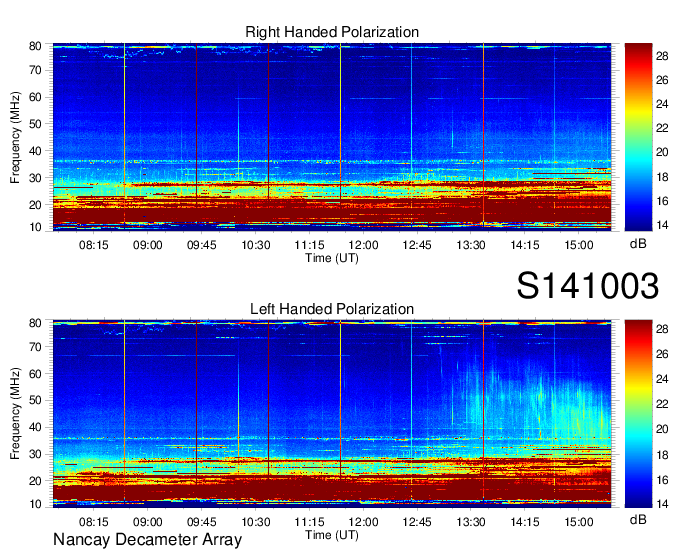Screen dimensions: 680x552
Task: Click the 50 MHz tick label on the upper plot
Action: 35,124
